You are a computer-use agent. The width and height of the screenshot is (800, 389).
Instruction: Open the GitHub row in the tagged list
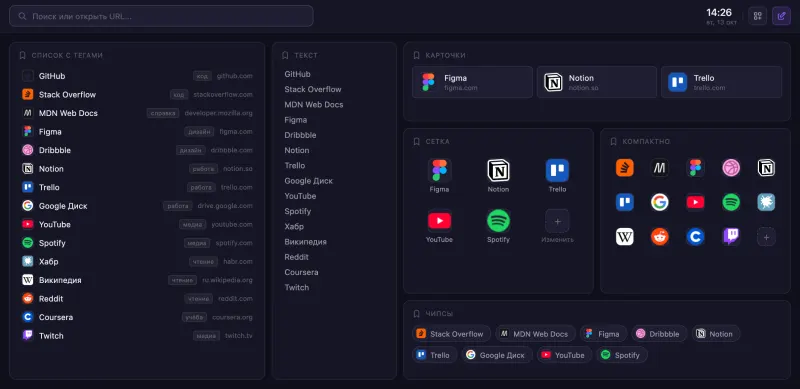tap(137, 76)
